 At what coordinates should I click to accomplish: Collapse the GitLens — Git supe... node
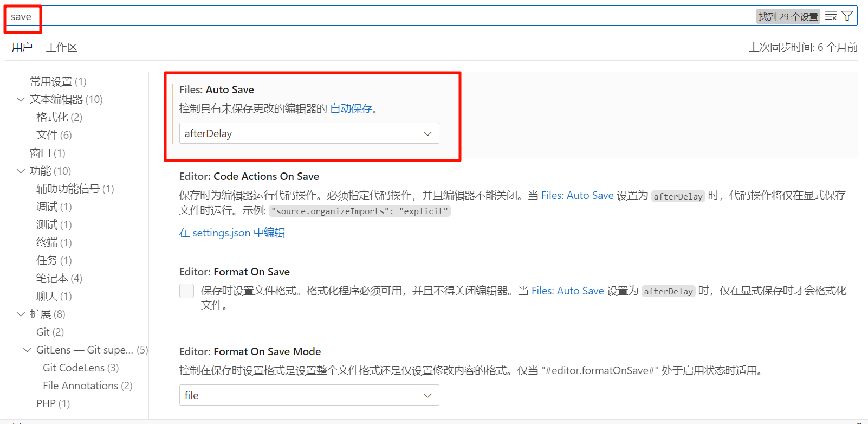[x=27, y=350]
